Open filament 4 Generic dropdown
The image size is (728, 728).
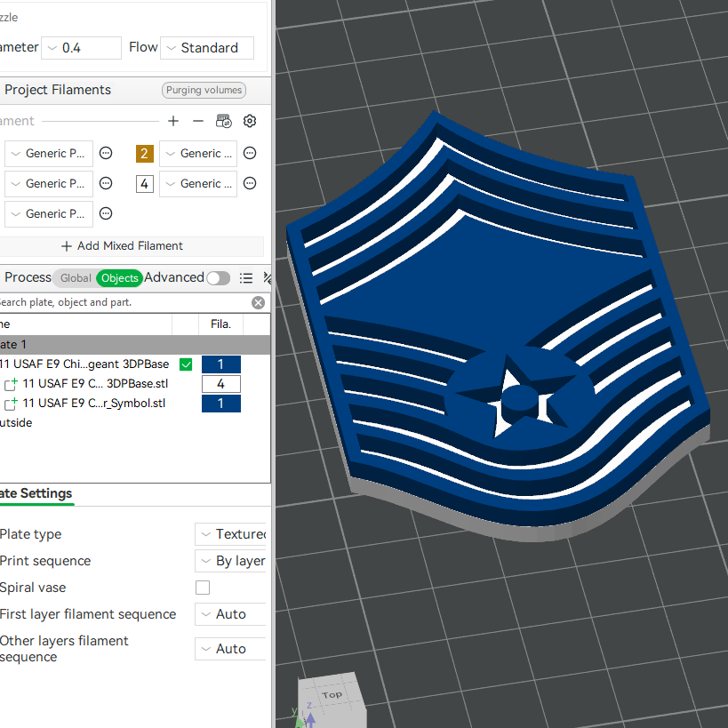pyautogui.click(x=198, y=184)
